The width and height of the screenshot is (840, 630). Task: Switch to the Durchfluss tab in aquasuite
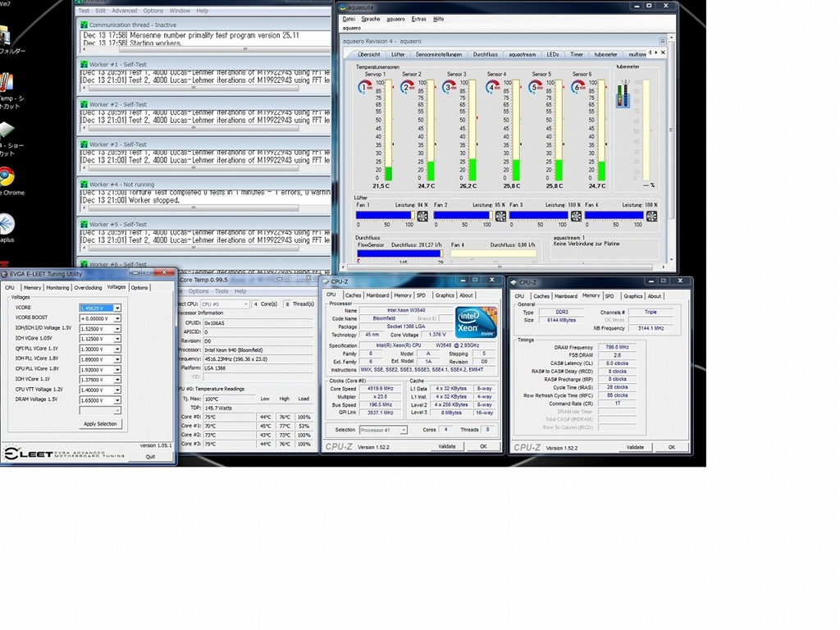485,54
